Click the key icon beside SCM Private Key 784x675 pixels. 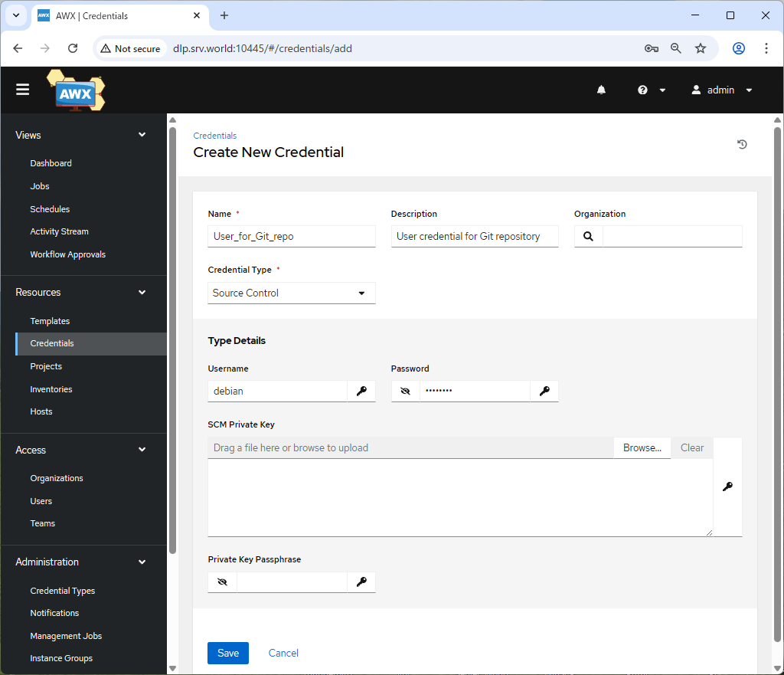[727, 487]
